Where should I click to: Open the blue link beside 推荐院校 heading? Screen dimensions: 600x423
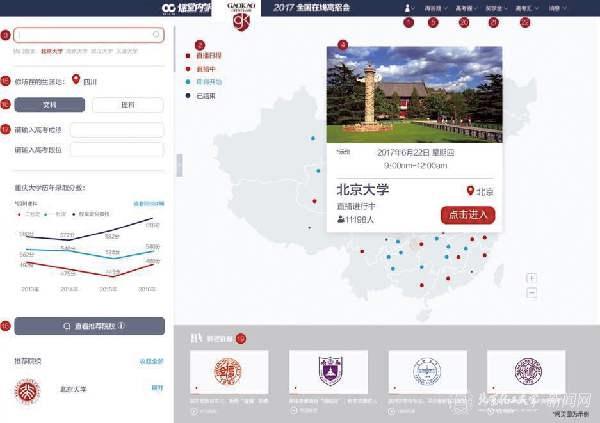(x=151, y=361)
